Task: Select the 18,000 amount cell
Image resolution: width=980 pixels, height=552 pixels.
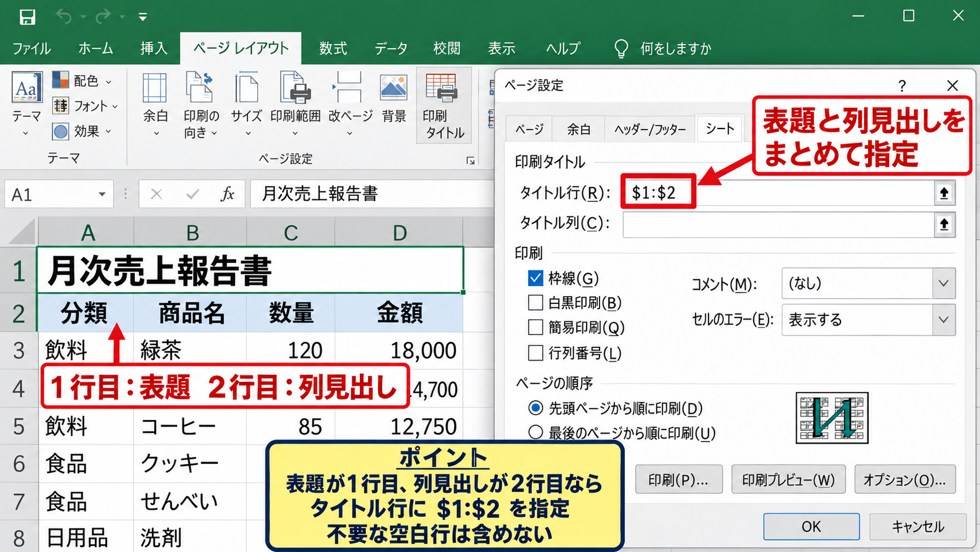Action: [399, 350]
